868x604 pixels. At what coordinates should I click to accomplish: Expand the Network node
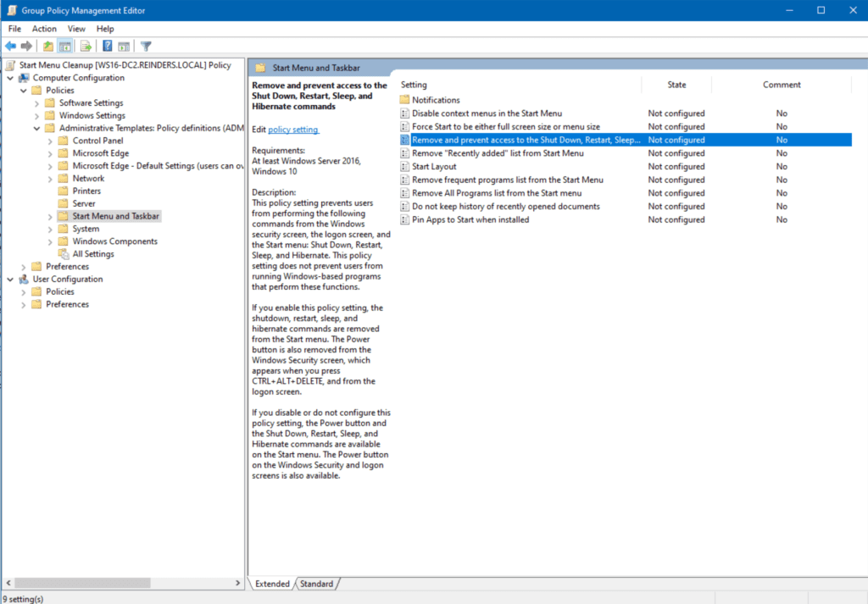tap(50, 179)
